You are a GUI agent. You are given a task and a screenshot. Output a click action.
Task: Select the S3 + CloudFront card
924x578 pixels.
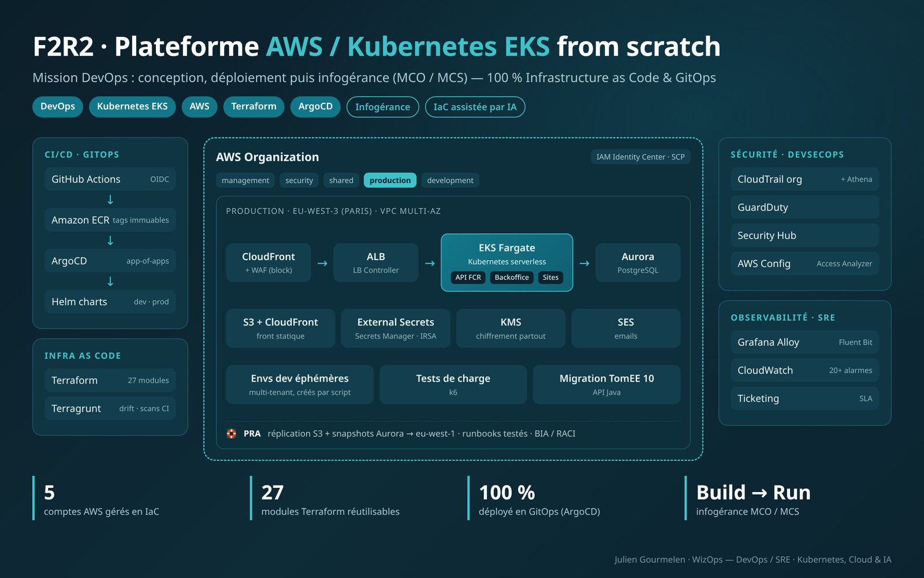281,328
